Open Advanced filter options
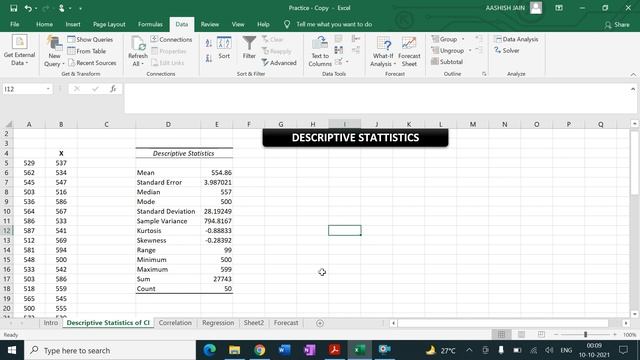The image size is (640, 360). coord(279,63)
